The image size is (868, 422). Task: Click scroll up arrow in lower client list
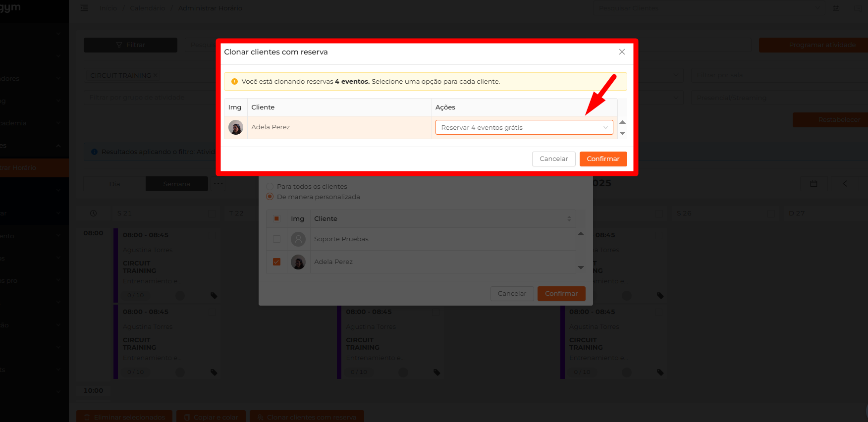pyautogui.click(x=581, y=234)
